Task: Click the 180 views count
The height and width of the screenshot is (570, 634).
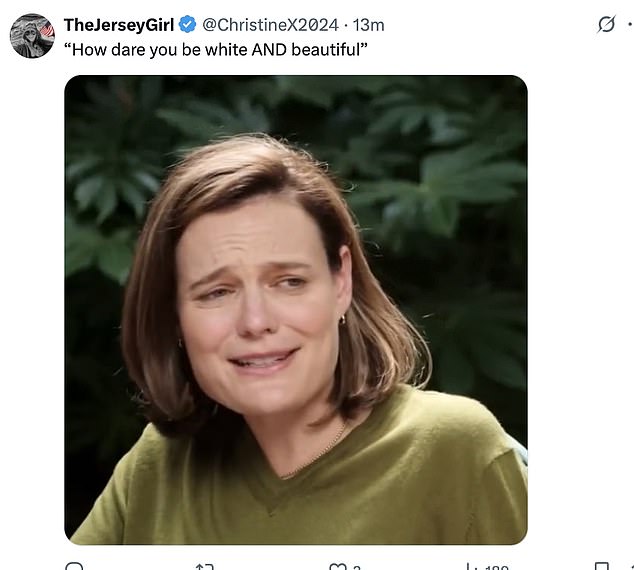Action: pyautogui.click(x=496, y=567)
